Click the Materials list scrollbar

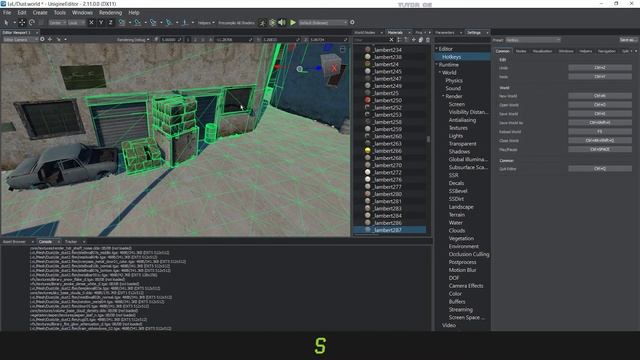coord(428,139)
